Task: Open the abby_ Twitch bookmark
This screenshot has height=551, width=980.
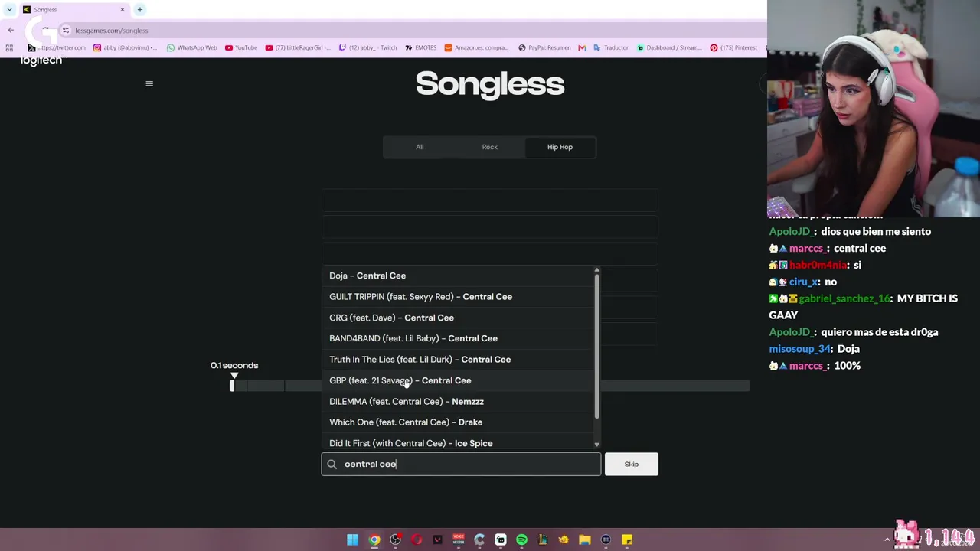Action: pos(367,47)
